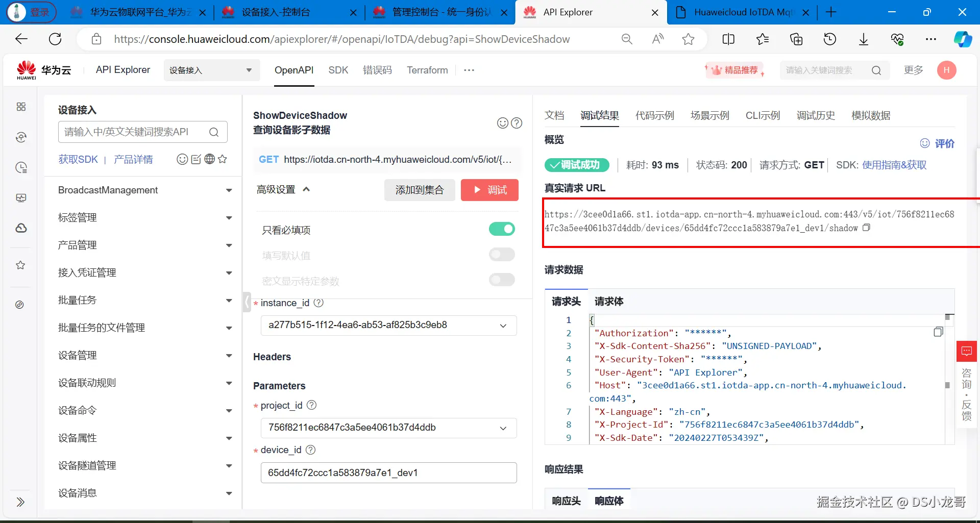Click the help icon beside ShowDeviceShadow title
The image size is (980, 523).
click(517, 123)
